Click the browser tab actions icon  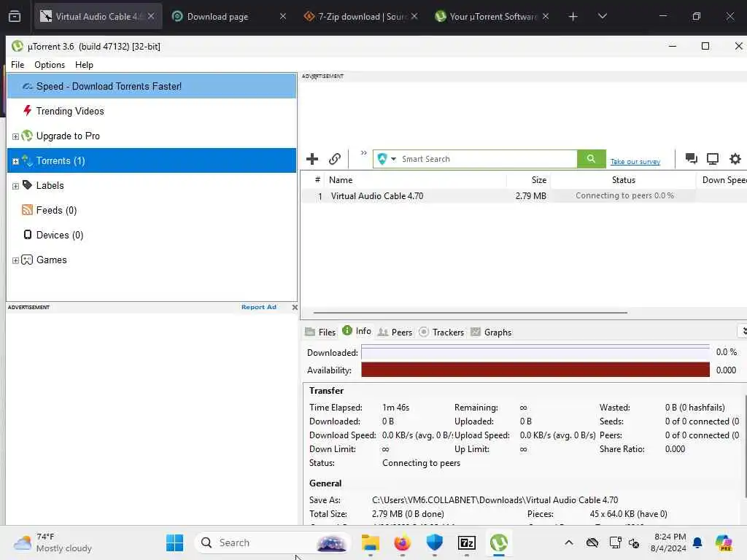(x=15, y=17)
